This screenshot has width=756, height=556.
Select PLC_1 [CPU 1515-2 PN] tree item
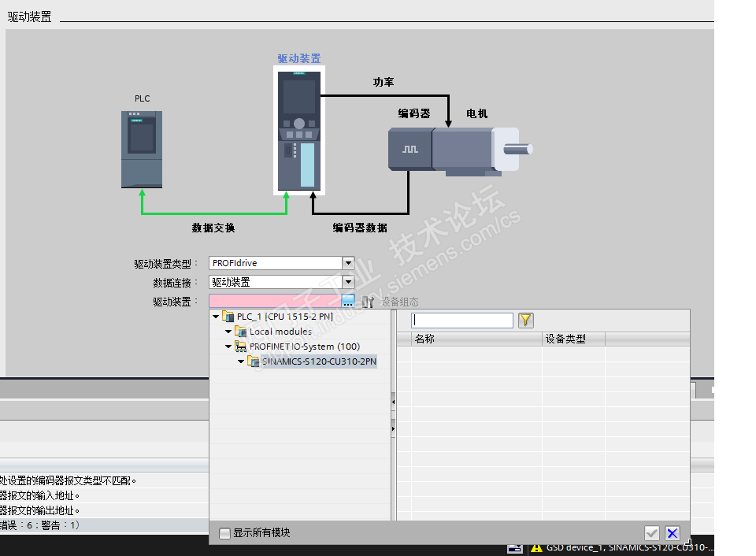[x=284, y=317]
